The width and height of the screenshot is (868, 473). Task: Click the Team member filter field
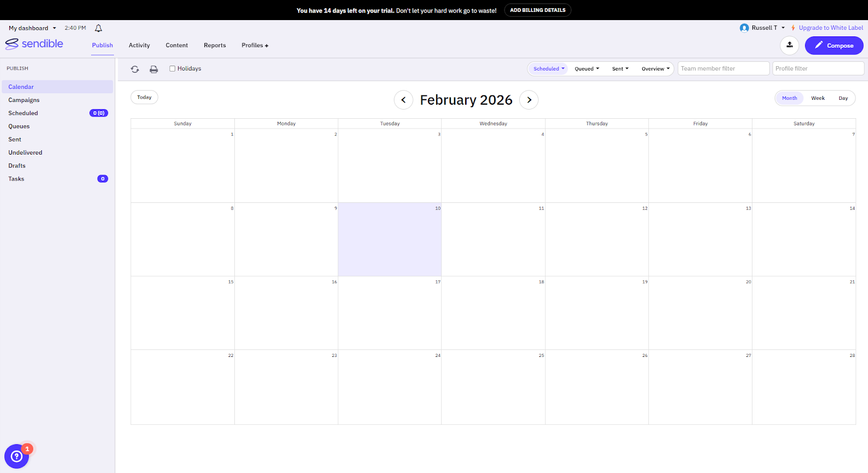tap(723, 69)
